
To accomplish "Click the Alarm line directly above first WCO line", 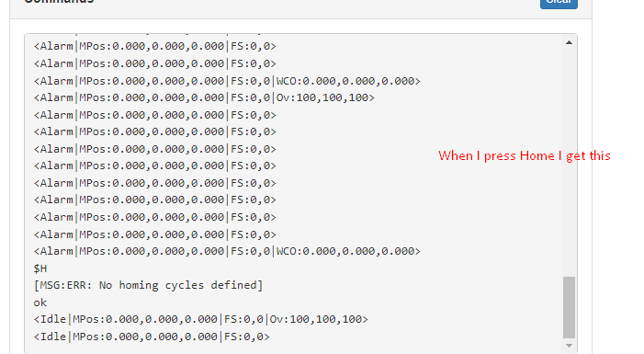I will (x=155, y=63).
